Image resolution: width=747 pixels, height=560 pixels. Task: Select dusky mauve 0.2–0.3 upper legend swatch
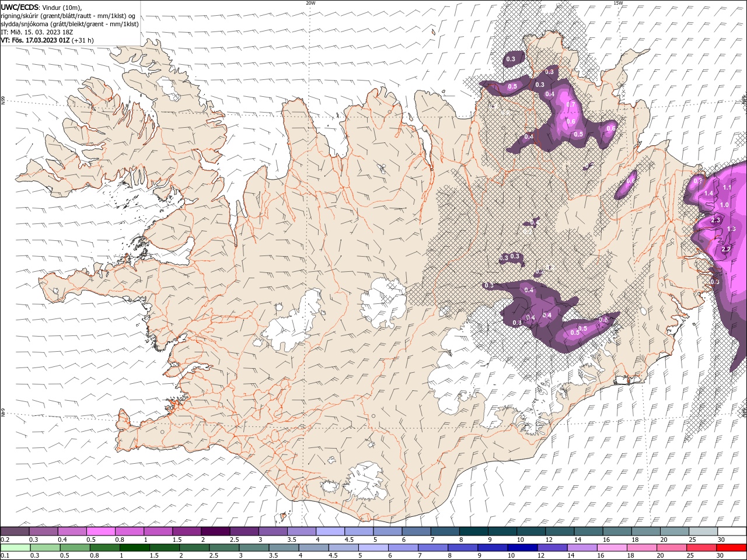pyautogui.click(x=15, y=531)
